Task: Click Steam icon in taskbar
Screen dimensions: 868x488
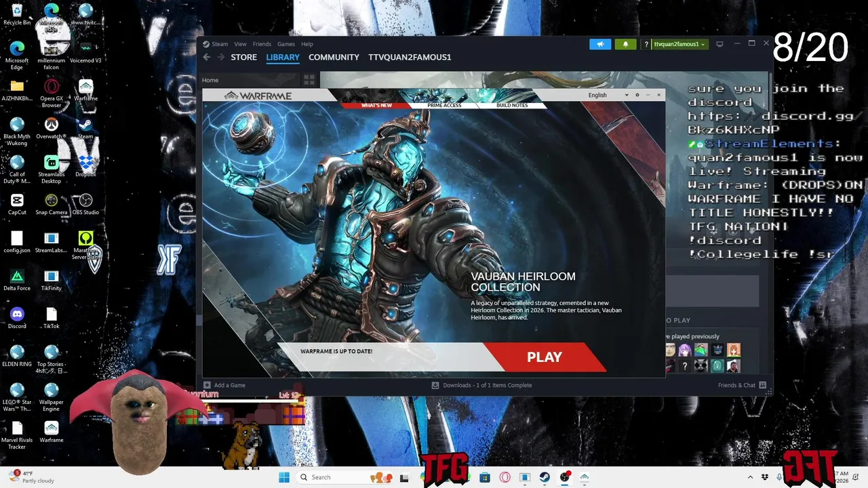Action: tap(545, 477)
